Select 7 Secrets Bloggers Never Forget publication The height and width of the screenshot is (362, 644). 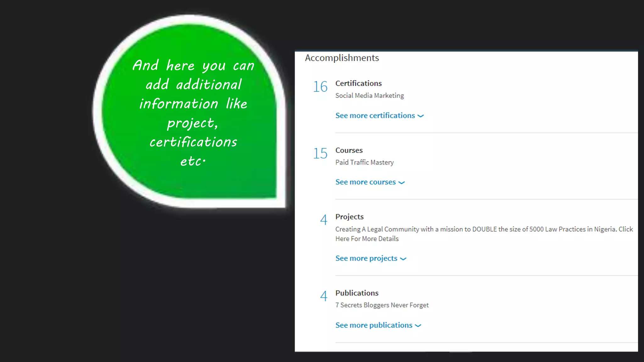click(x=382, y=305)
